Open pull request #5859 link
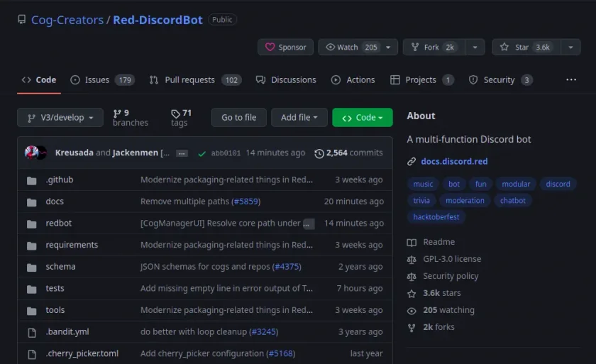This screenshot has height=364, width=596. pos(246,202)
